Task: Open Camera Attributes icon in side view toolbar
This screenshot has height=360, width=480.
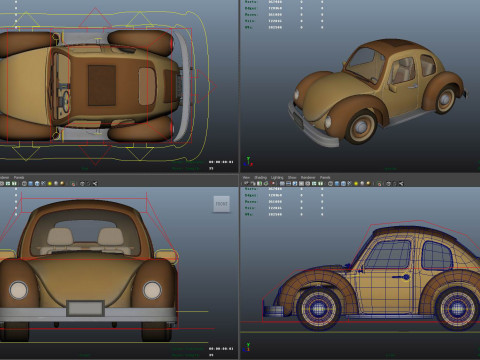Action: click(253, 184)
